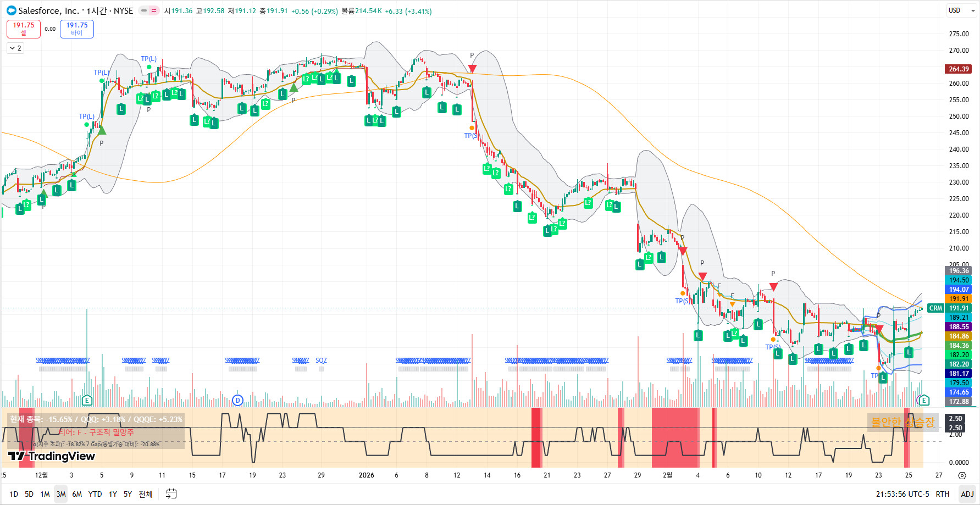Click the TradingView logo
Screen dimensions: 980x505
52,456
